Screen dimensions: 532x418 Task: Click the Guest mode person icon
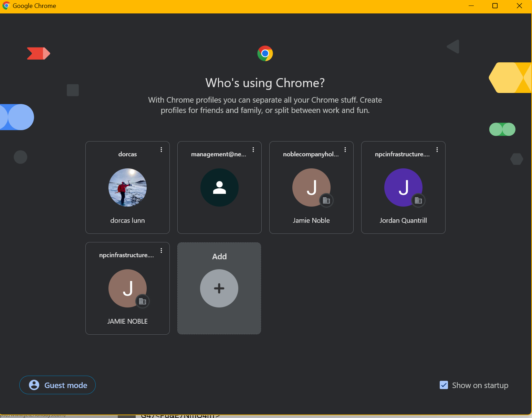pyautogui.click(x=34, y=385)
